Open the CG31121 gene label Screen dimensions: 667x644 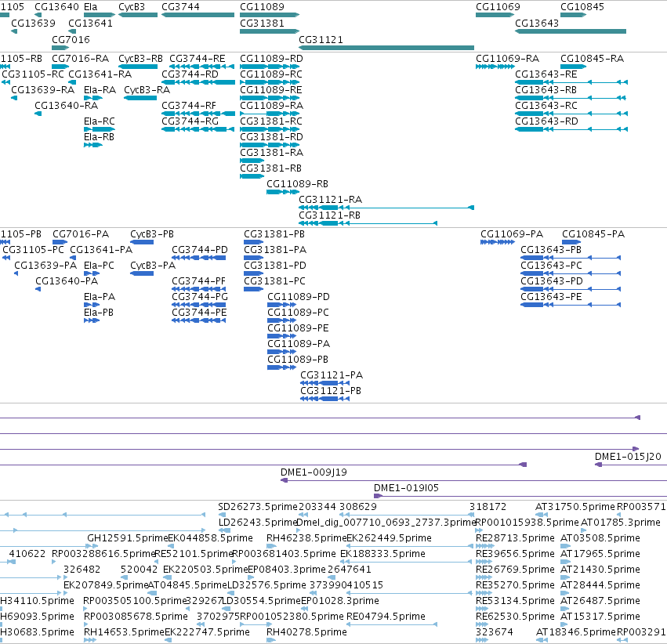pos(321,40)
